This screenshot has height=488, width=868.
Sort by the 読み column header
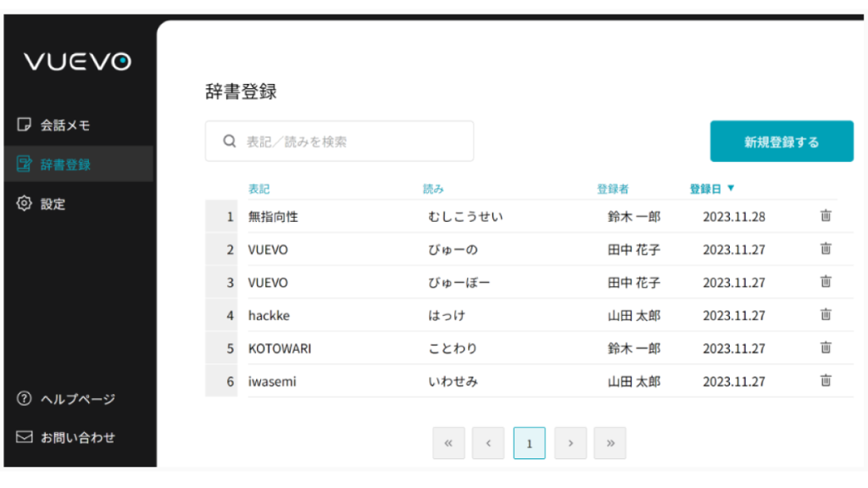pos(433,189)
